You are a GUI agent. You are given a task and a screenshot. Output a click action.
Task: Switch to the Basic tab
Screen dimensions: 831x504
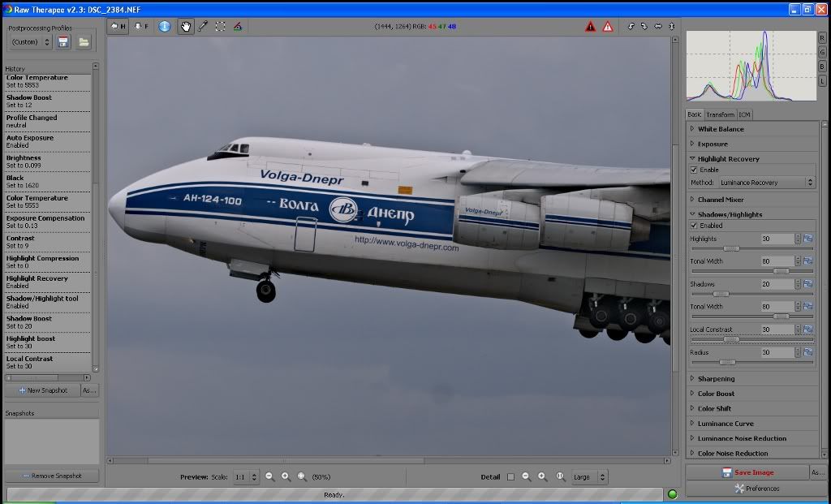tap(695, 114)
